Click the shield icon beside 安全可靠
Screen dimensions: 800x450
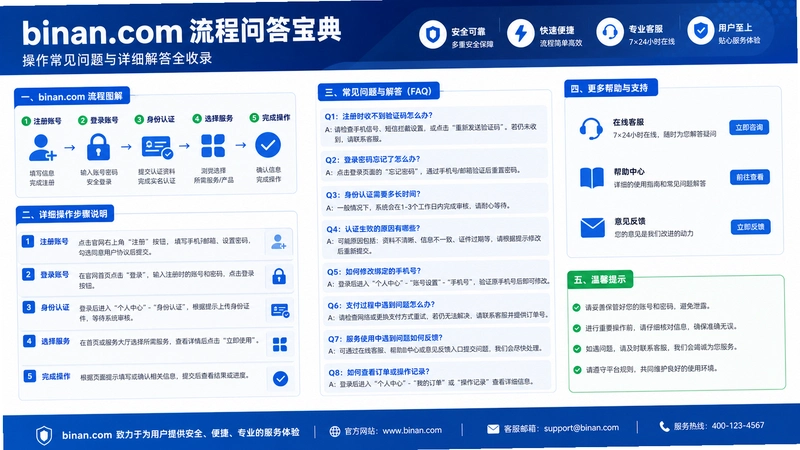tap(433, 34)
